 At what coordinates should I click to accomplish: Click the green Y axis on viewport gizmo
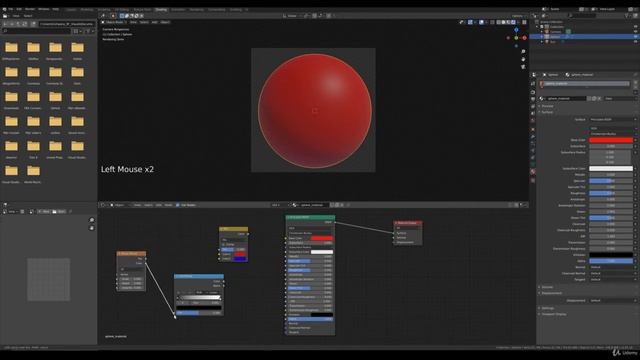516,38
